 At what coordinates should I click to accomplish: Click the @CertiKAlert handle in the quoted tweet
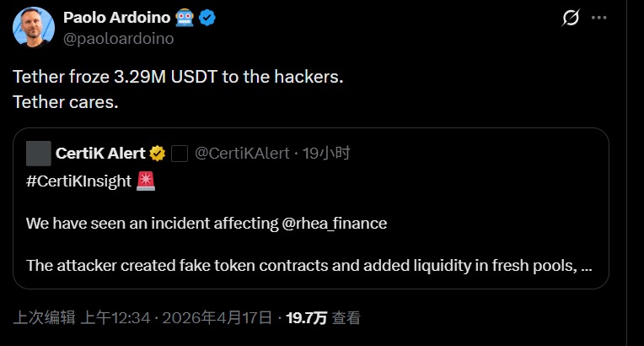click(242, 154)
